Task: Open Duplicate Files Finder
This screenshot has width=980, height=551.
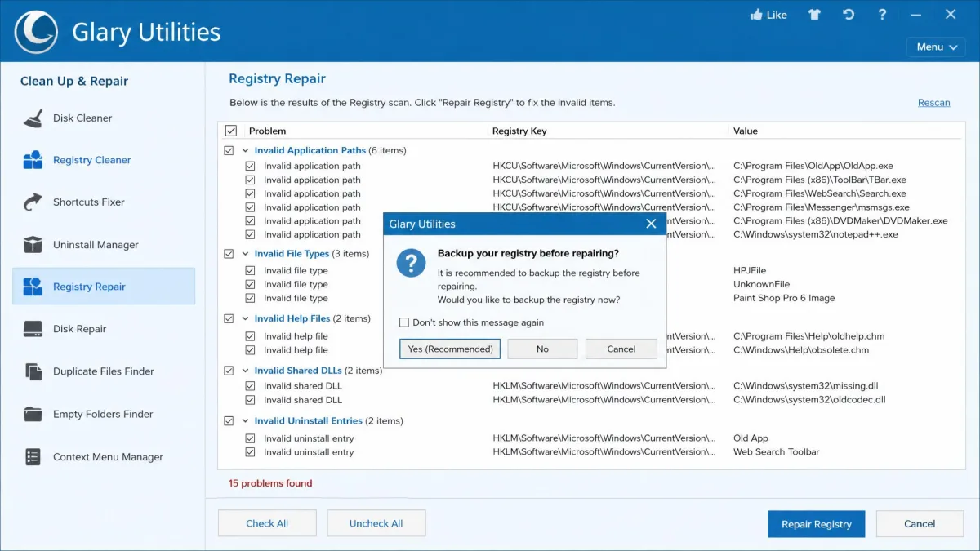Action: (104, 371)
